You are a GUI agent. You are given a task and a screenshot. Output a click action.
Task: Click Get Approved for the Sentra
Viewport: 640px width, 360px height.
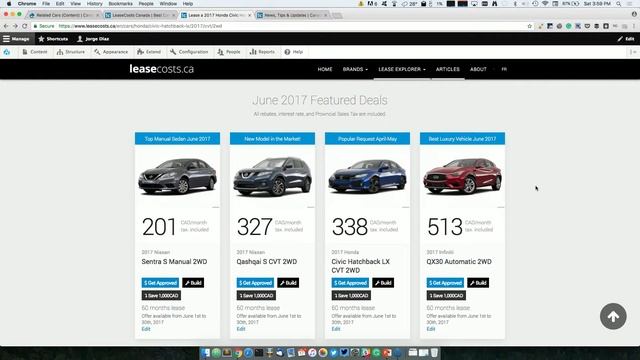[x=160, y=283]
